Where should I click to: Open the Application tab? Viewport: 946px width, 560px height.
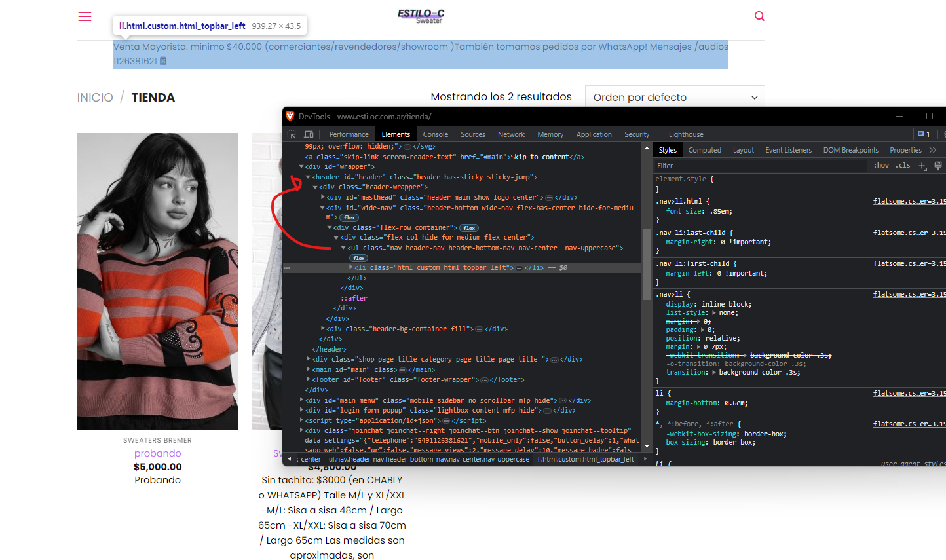[x=594, y=134]
